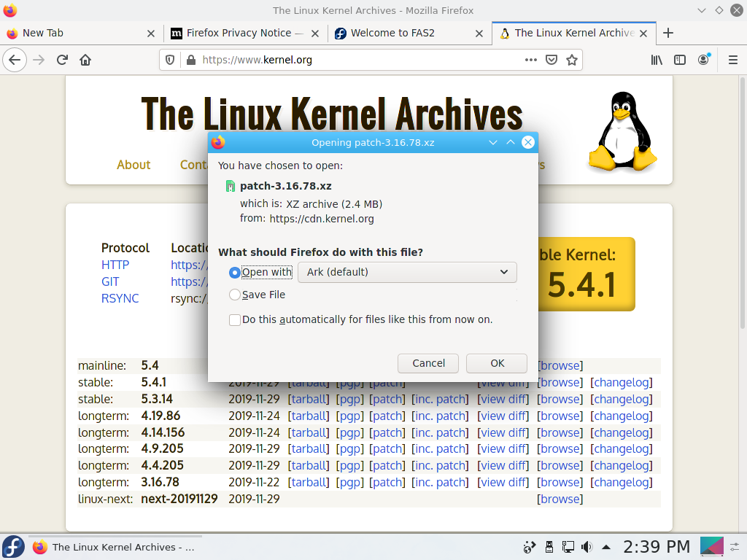Open the hamburger application menu

[733, 60]
